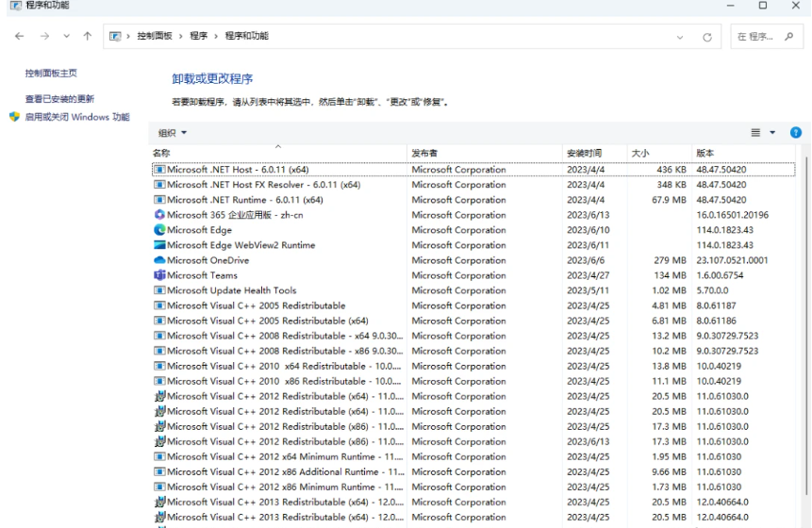Click Visual C++ 2008 x64 9.0.30 icon

coord(159,336)
